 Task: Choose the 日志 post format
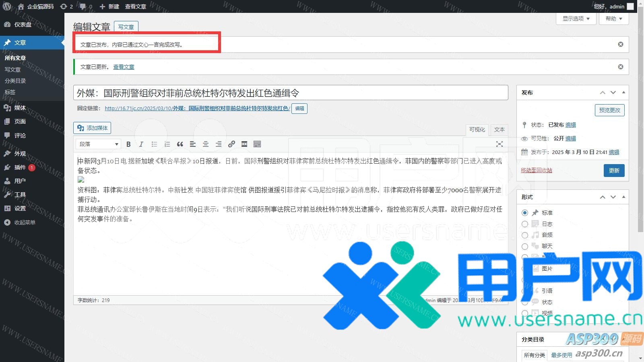point(525,224)
